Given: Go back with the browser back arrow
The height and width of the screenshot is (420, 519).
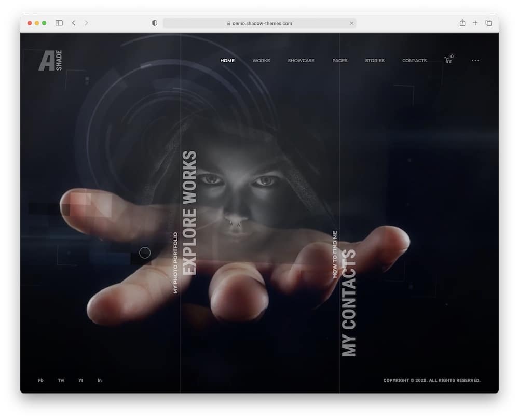Looking at the screenshot, I should tap(74, 23).
